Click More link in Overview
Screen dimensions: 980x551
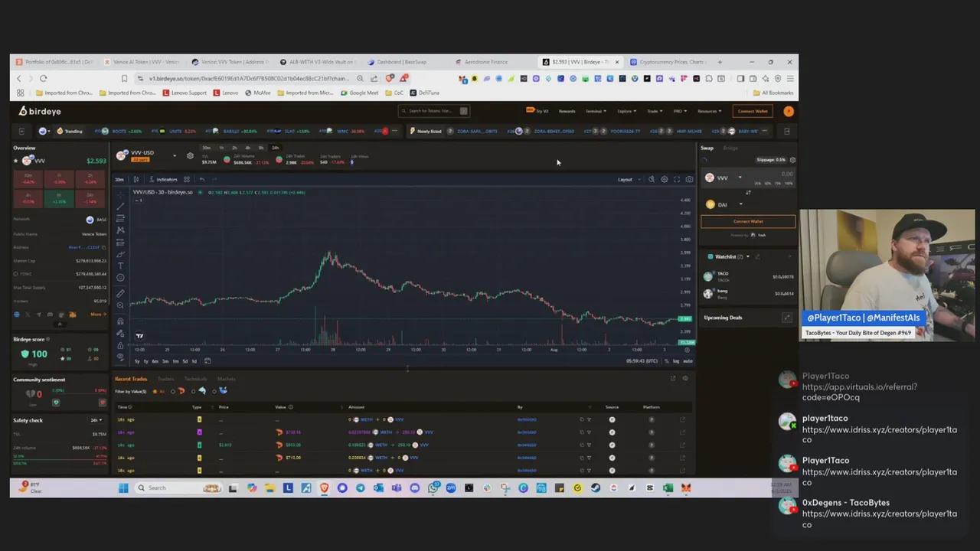pyautogui.click(x=97, y=315)
